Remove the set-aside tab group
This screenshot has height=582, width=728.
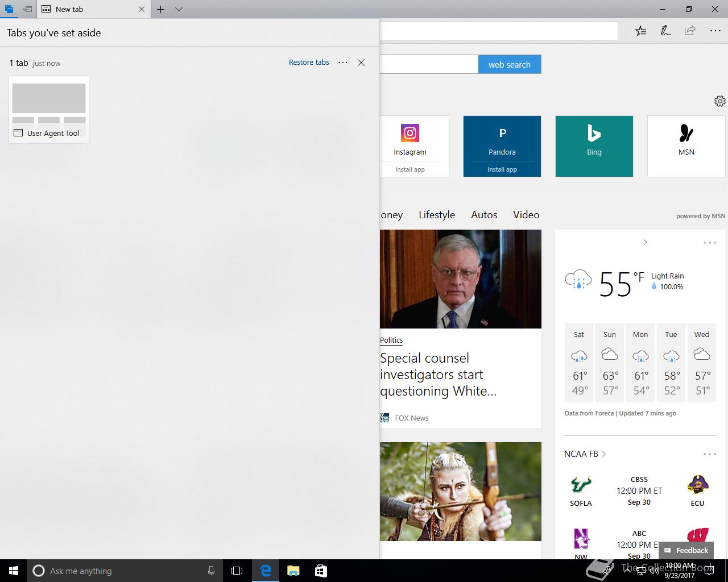[x=361, y=63]
